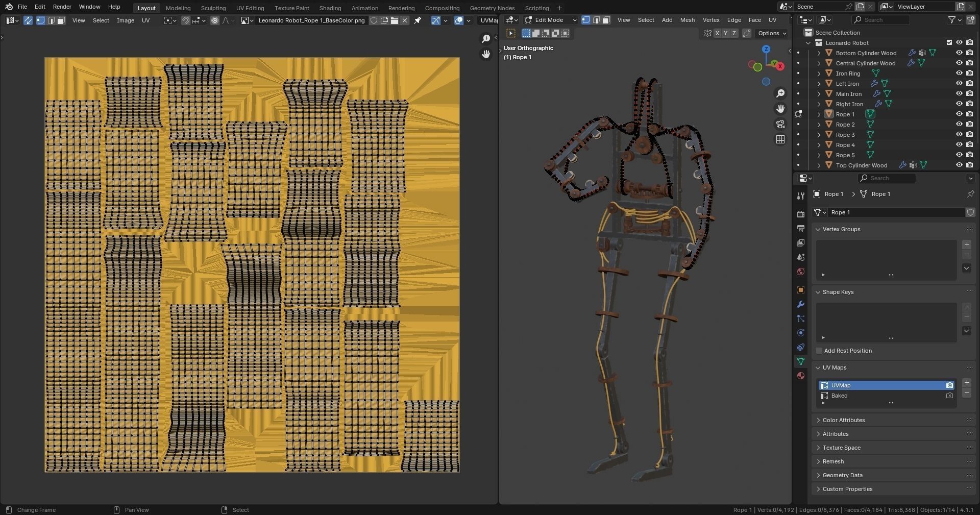Click the UV editor zoom magnifier icon

[x=486, y=39]
